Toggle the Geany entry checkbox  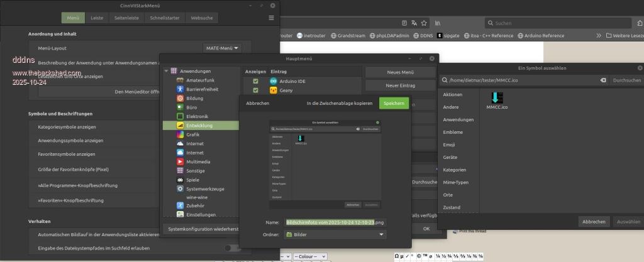click(255, 90)
